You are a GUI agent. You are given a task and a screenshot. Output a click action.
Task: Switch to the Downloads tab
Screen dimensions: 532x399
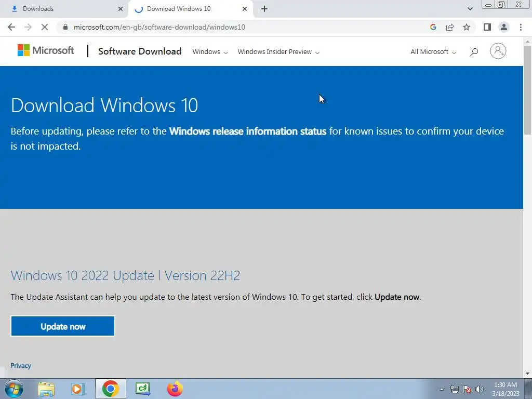(x=63, y=9)
